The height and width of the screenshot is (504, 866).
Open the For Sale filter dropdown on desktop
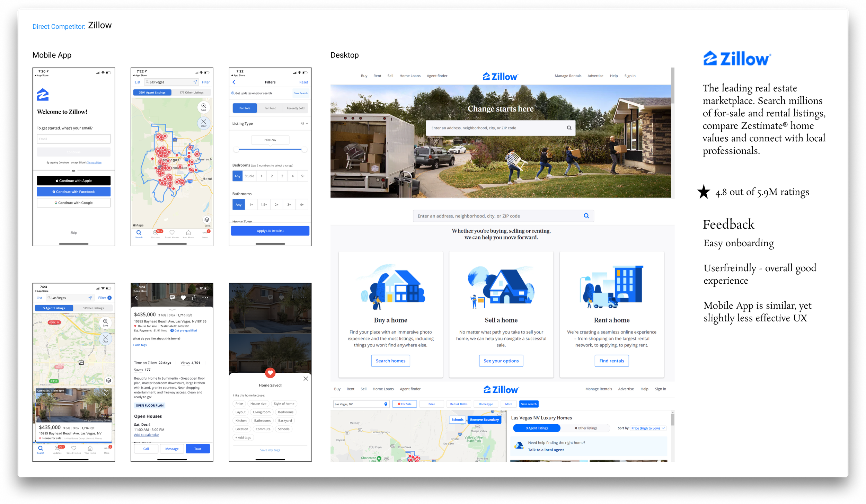click(x=404, y=404)
